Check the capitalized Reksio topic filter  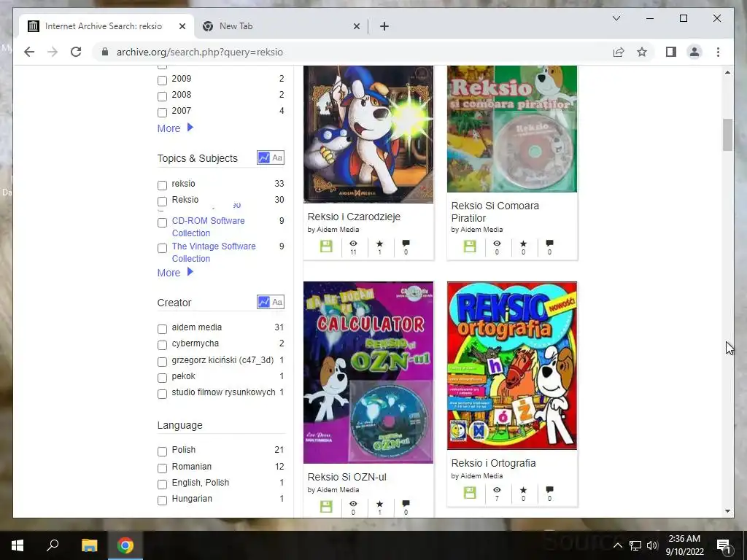(x=162, y=201)
